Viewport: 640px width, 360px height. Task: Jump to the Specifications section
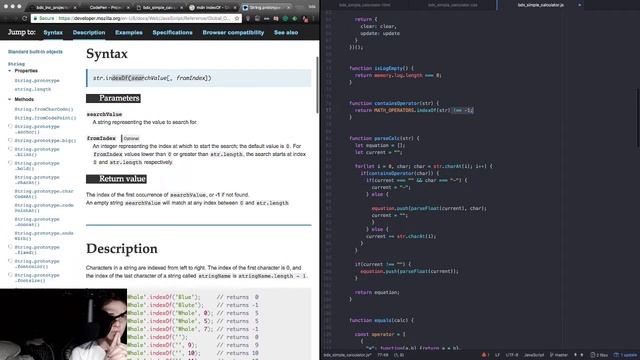(x=172, y=32)
